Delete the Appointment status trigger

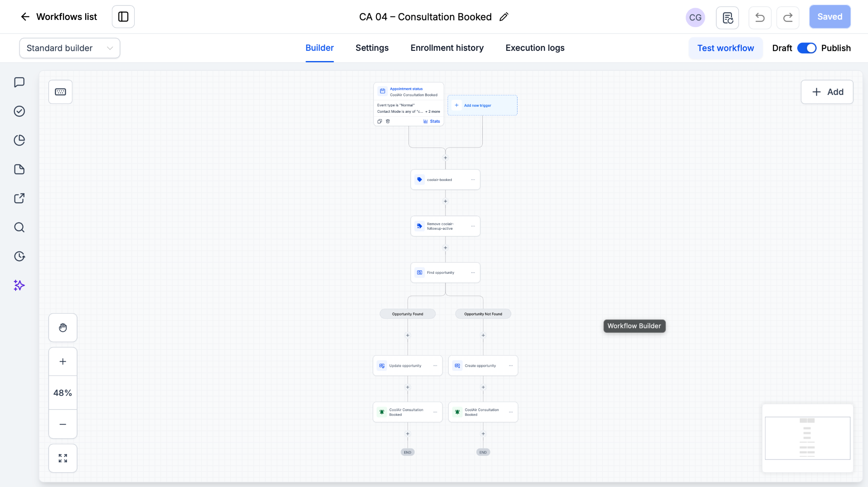point(388,121)
